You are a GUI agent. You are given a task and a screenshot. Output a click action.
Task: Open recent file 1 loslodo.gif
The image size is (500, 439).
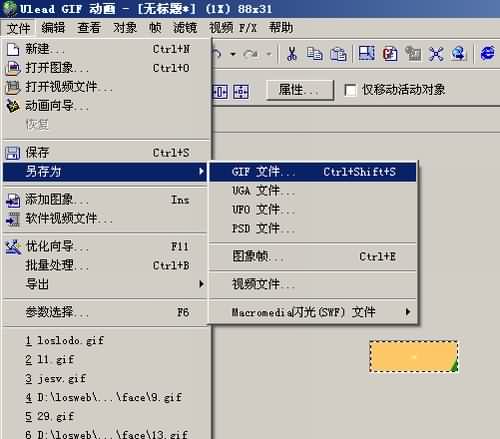pyautogui.click(x=65, y=341)
